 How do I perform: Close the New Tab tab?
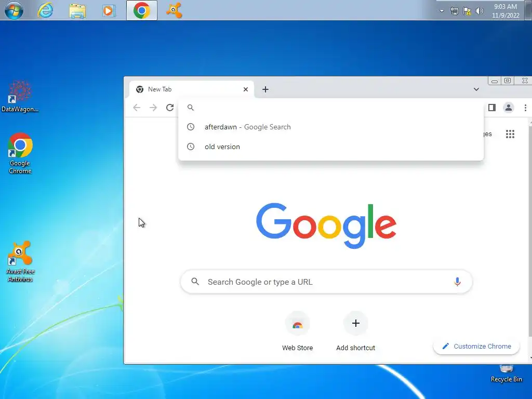(246, 89)
